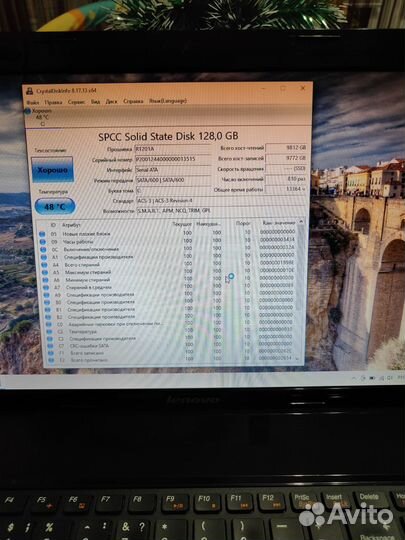Click blue status icon of attribute B2
The image size is (405, 540).
[x=49, y=317]
